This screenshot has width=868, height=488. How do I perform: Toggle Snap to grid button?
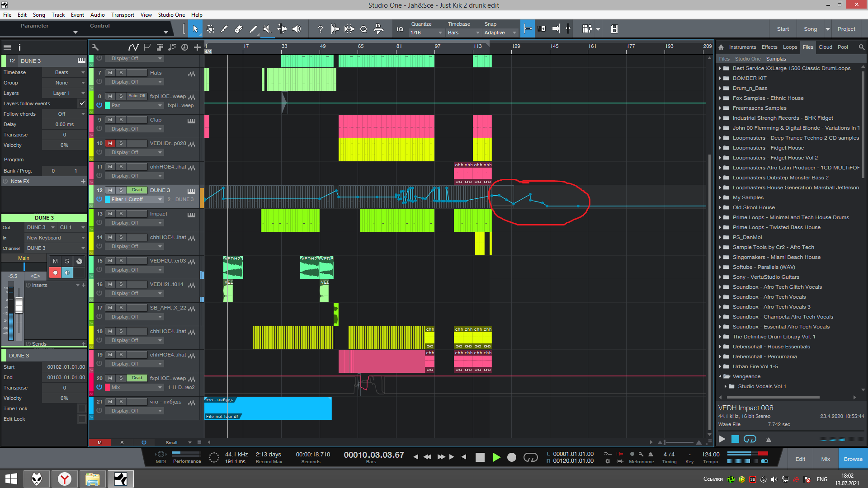point(528,29)
